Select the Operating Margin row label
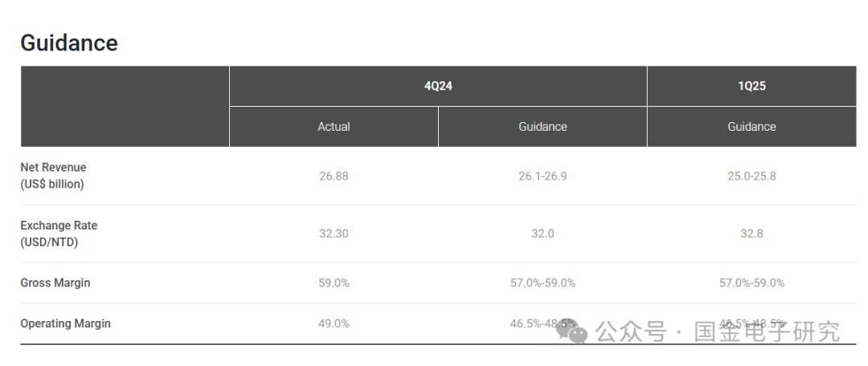868x366 pixels. [x=65, y=323]
